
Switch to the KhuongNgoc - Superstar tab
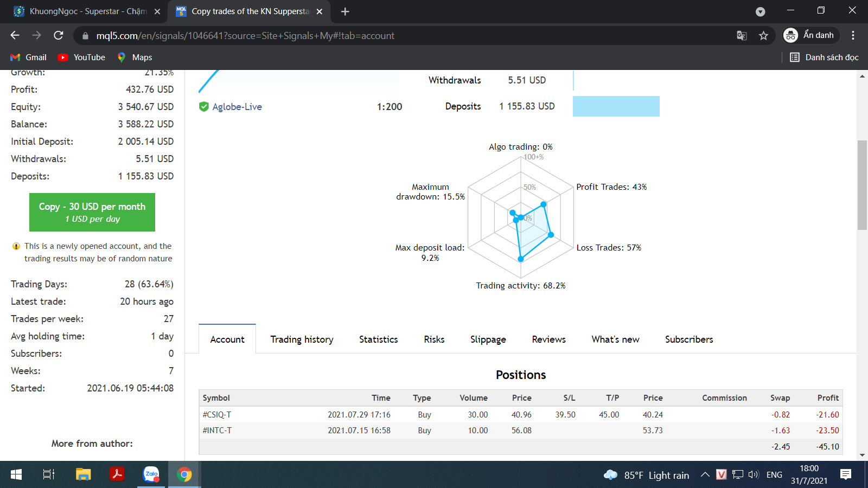[88, 11]
